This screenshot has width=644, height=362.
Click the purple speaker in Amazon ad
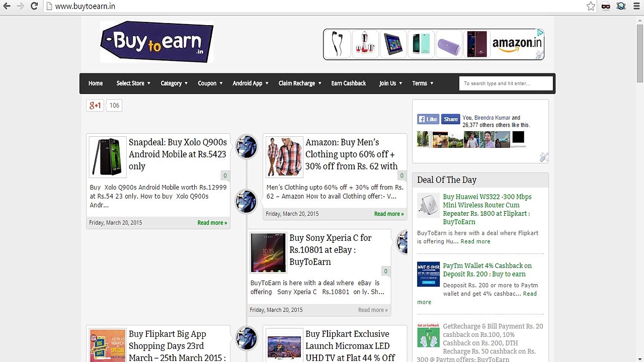pos(448,44)
